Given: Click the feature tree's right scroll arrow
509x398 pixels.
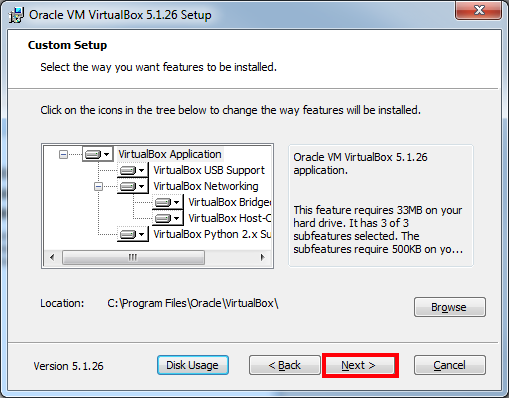Looking at the screenshot, I should click(x=263, y=257).
